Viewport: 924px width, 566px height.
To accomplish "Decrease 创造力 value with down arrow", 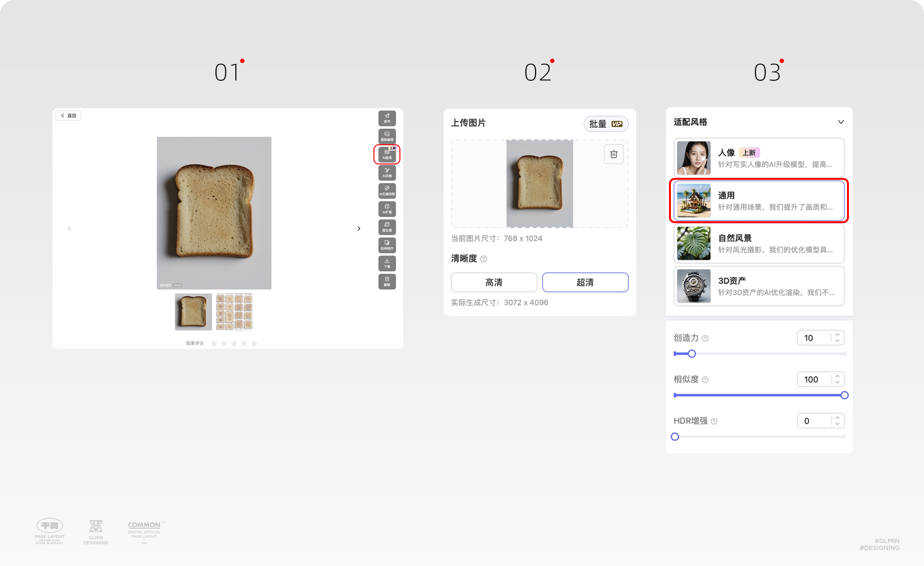I will pos(837,341).
